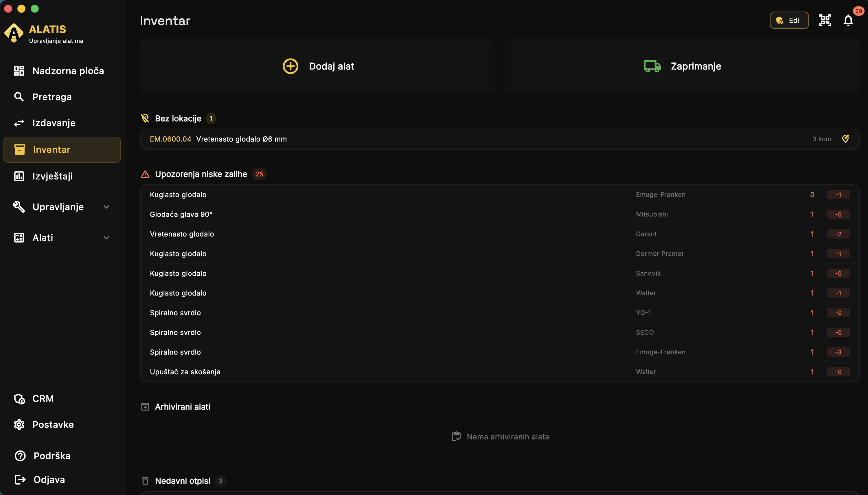Click the Pretraga magnifier icon
The height and width of the screenshot is (495, 868).
coord(19,97)
